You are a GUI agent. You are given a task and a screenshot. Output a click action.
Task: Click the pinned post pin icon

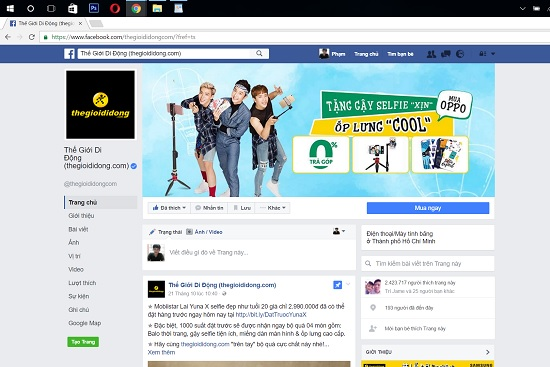point(337,285)
